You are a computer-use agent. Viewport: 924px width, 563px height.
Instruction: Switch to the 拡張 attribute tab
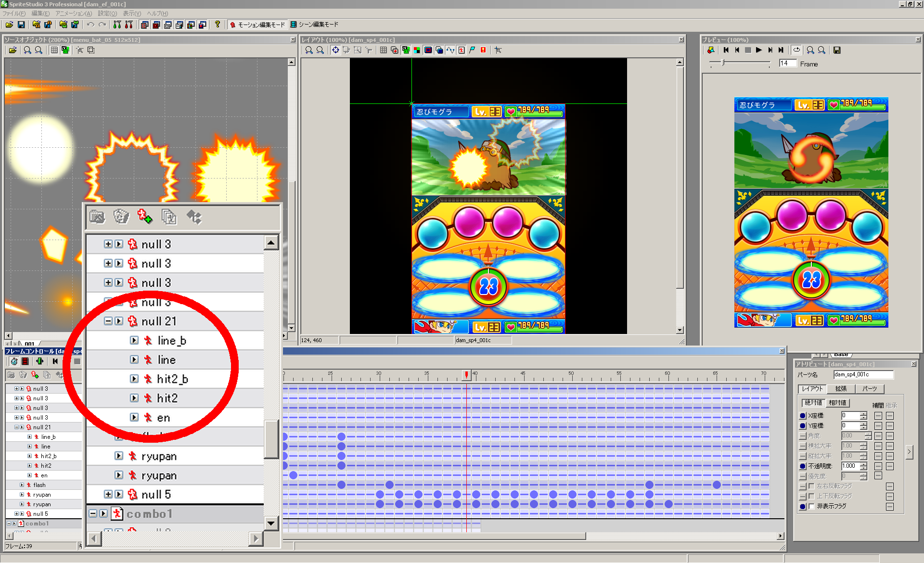(841, 389)
